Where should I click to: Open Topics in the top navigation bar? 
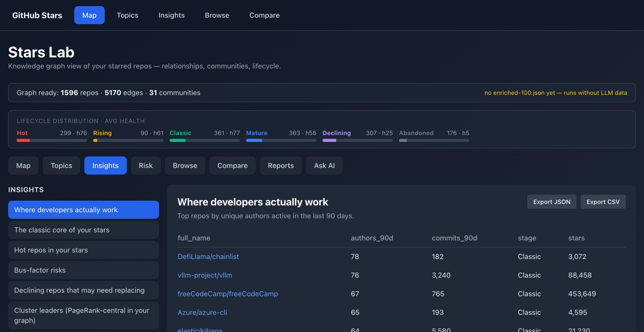pyautogui.click(x=128, y=15)
